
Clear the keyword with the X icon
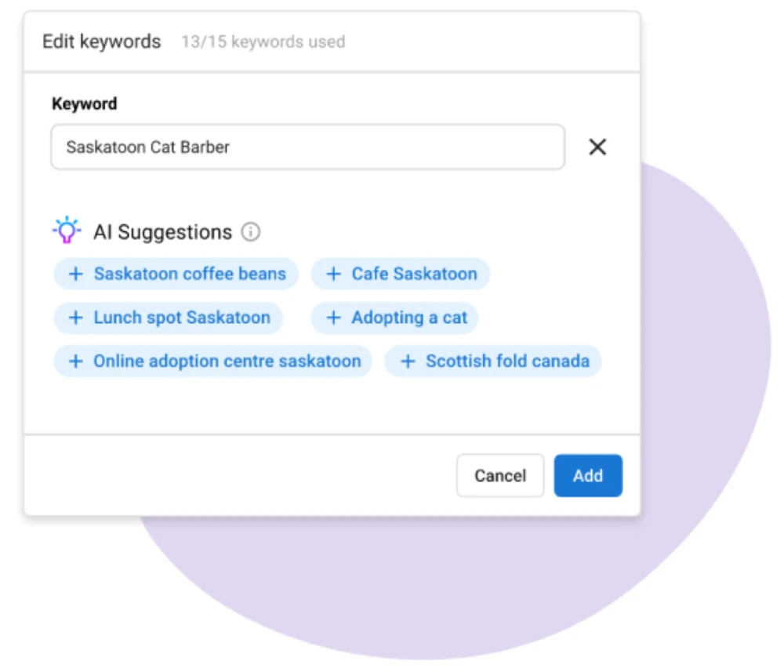tap(597, 147)
